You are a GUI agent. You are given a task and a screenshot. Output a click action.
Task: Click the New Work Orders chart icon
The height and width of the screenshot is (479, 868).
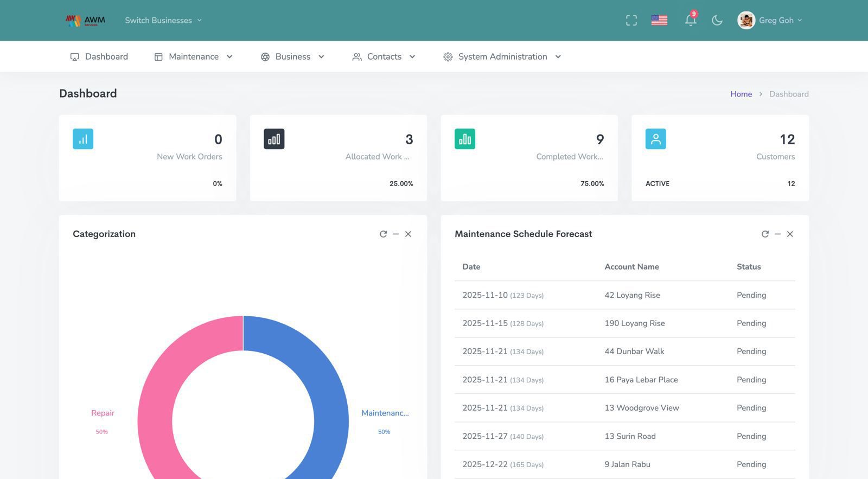[83, 139]
